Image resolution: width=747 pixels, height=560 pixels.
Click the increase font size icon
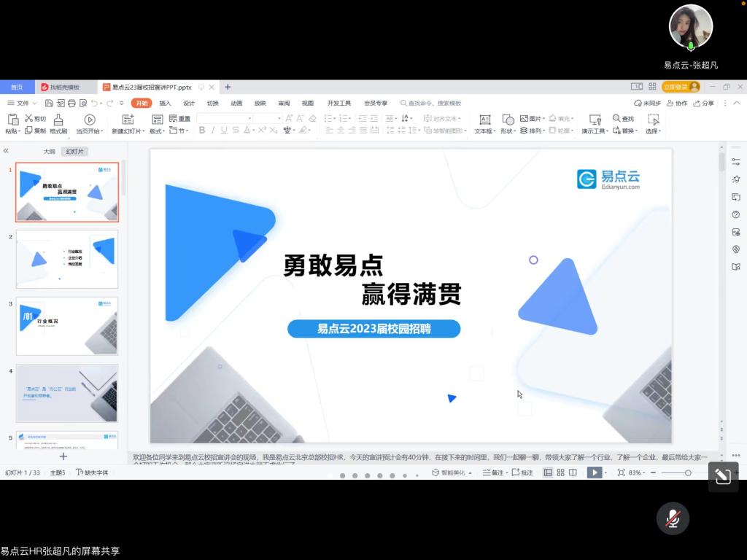coord(289,118)
